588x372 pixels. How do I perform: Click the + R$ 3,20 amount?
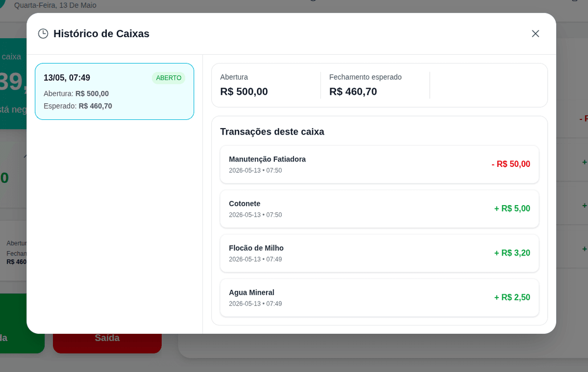click(512, 253)
